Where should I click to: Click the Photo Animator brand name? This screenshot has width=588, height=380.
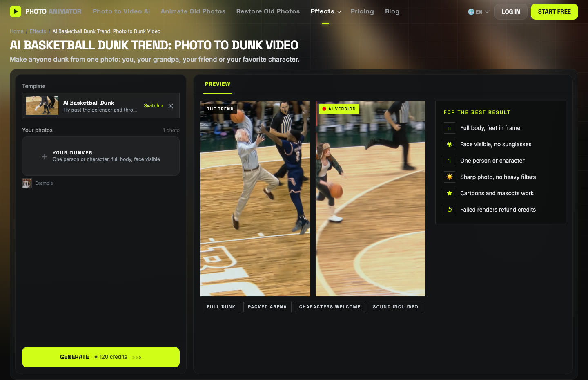tap(53, 11)
